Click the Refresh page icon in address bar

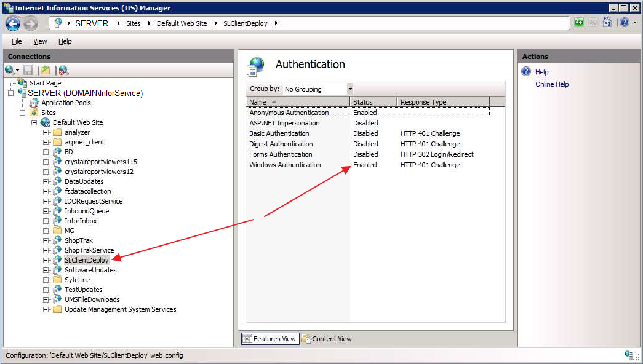tap(578, 23)
